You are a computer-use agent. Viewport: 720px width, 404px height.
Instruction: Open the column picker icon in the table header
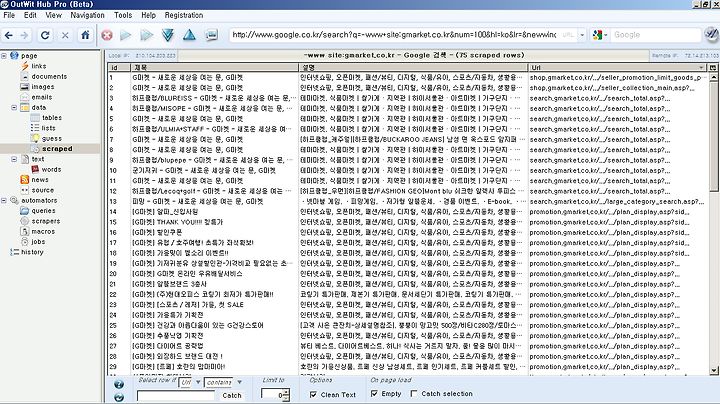click(x=713, y=67)
